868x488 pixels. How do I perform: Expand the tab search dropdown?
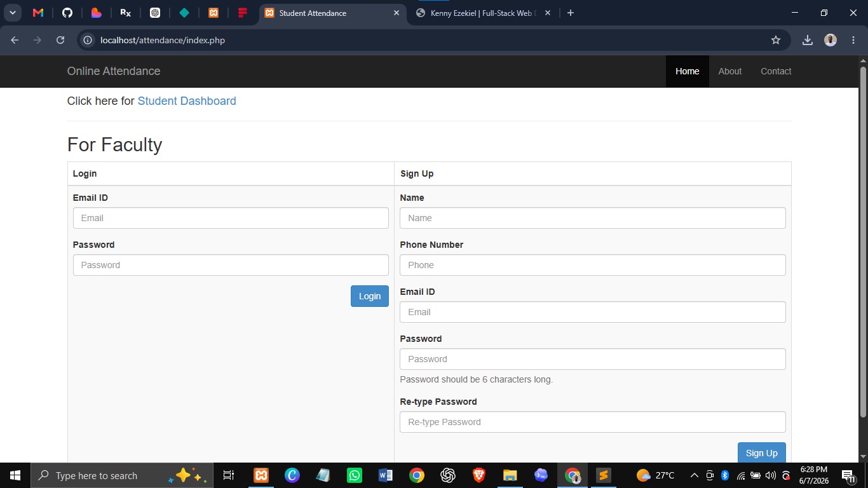12,13
